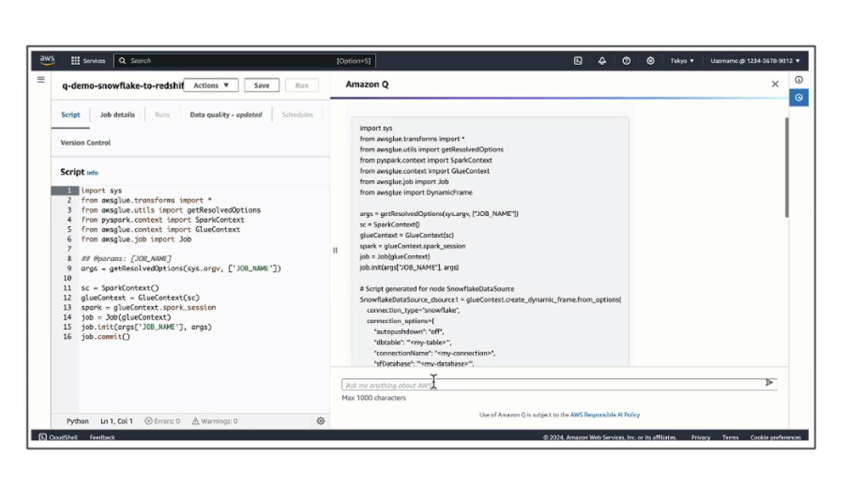Click the Run button
This screenshot has height=504, width=845.
[302, 85]
